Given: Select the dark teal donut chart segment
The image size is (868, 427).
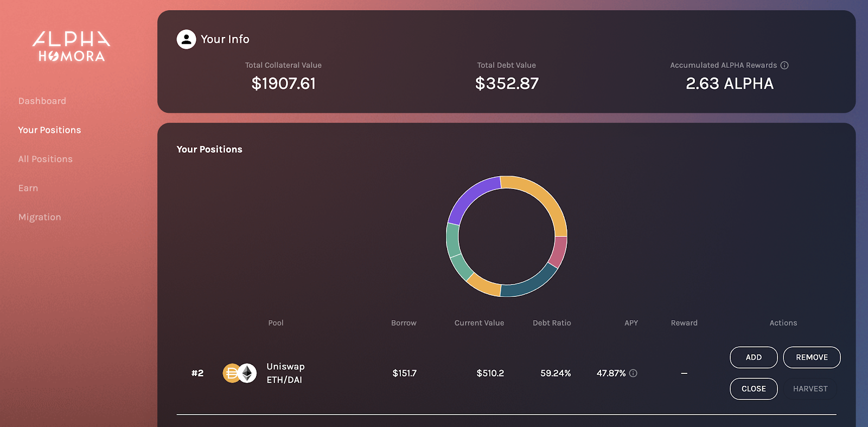Looking at the screenshot, I should 531,282.
